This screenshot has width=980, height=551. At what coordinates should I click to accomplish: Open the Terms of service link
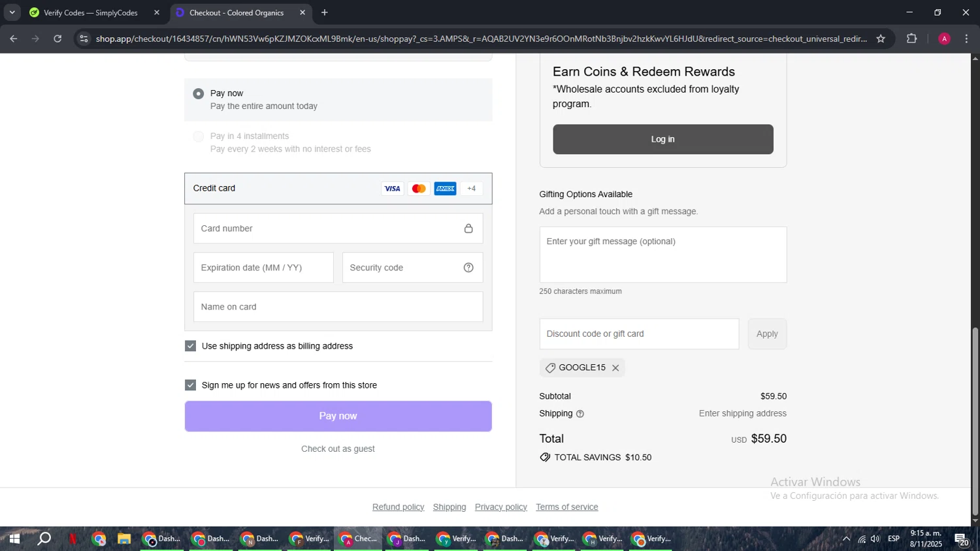(x=567, y=507)
